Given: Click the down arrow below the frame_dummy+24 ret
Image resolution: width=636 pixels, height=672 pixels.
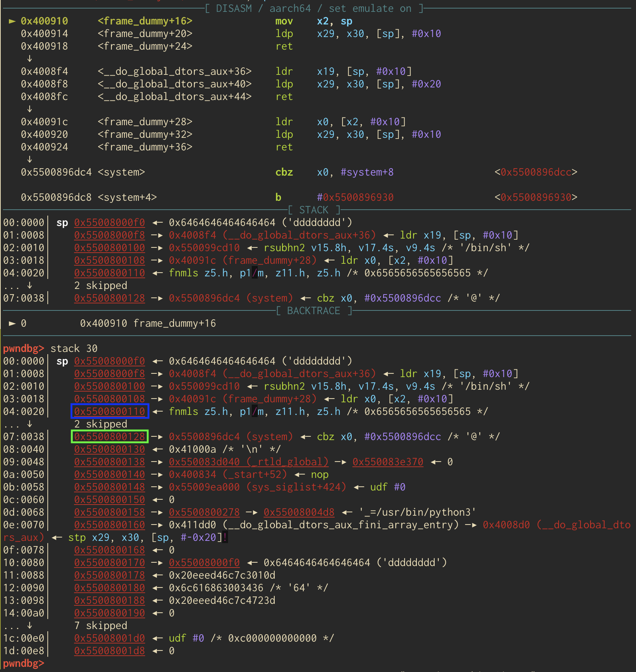Looking at the screenshot, I should pyautogui.click(x=30, y=59).
